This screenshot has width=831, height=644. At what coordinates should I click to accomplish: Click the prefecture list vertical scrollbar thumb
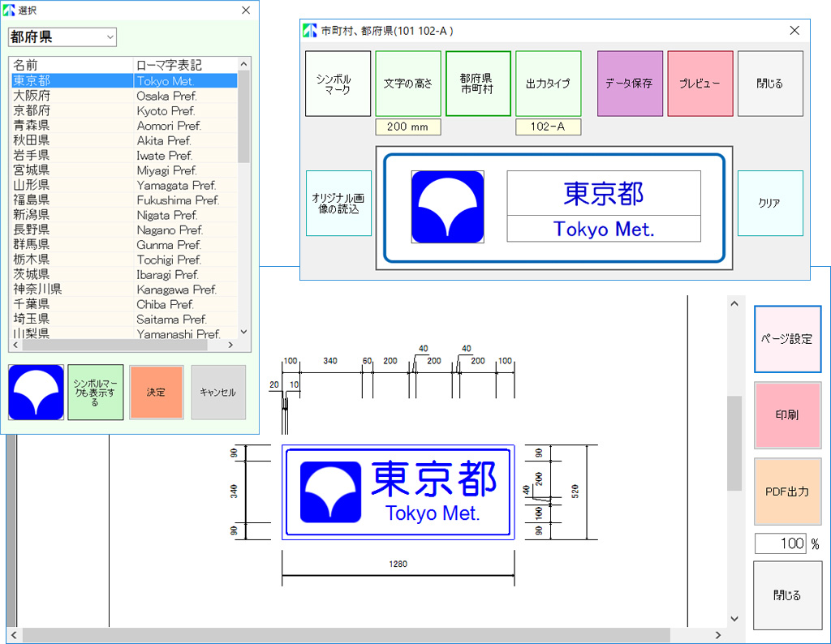[x=243, y=117]
